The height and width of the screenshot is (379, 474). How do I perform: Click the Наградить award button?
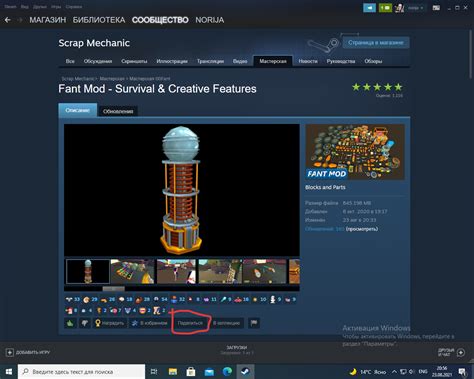coord(110,323)
